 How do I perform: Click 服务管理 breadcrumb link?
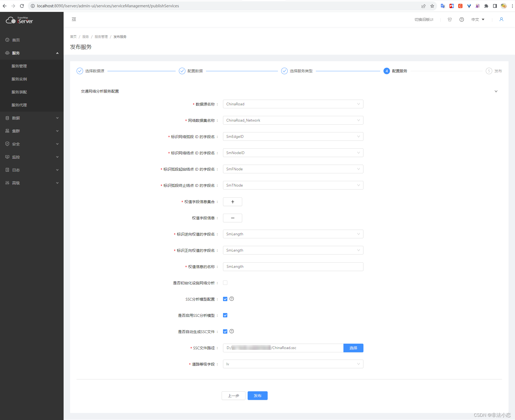pos(101,37)
